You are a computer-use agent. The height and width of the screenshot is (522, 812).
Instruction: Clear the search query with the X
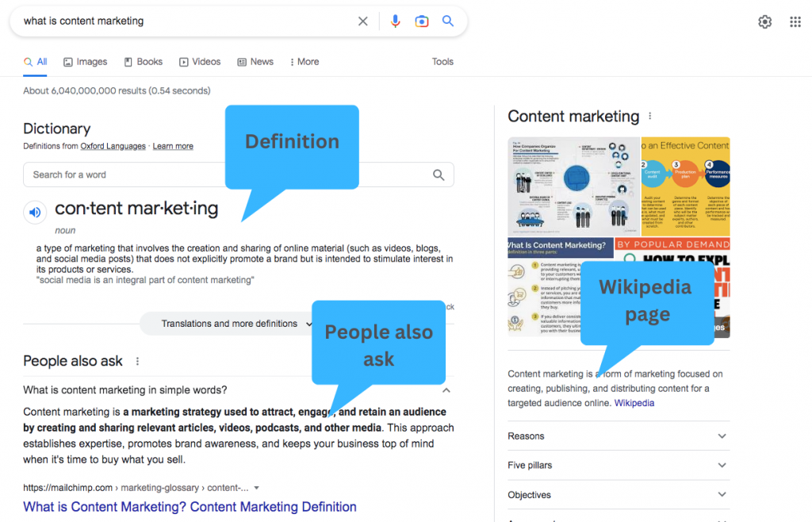tap(362, 21)
